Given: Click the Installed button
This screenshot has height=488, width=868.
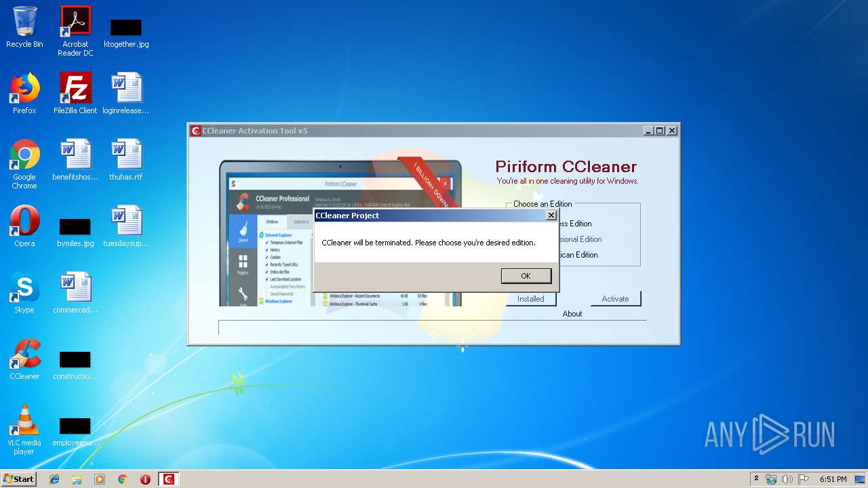Looking at the screenshot, I should point(531,299).
